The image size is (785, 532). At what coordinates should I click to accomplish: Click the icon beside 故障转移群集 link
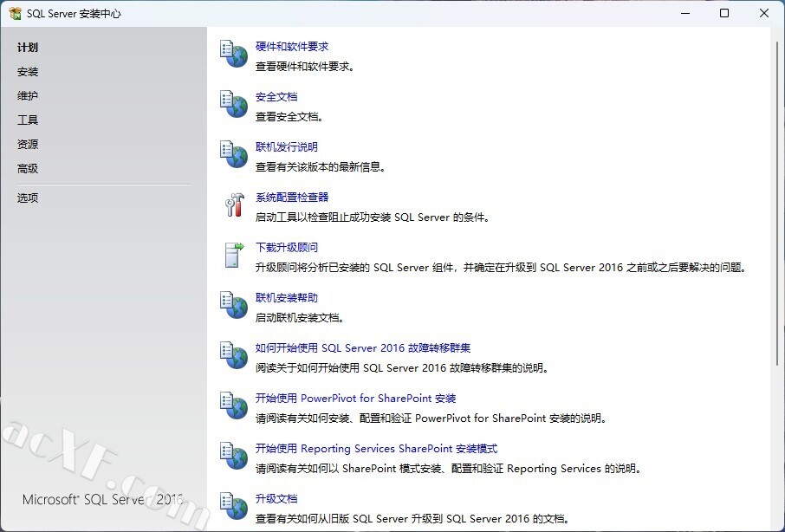click(234, 355)
